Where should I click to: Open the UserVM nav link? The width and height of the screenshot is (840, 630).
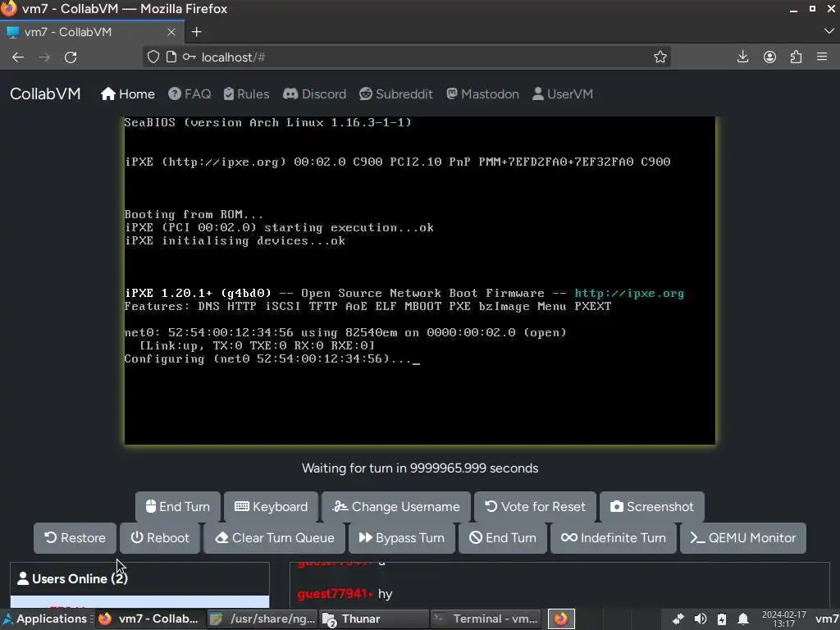coord(563,94)
